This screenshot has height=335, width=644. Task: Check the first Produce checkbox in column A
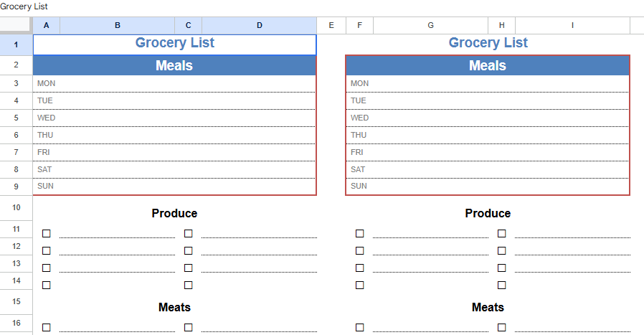[47, 233]
